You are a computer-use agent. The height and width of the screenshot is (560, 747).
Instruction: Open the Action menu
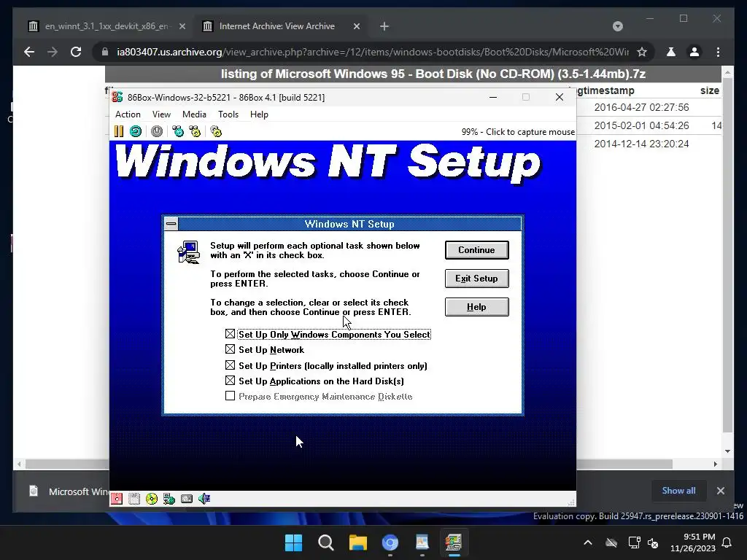(x=128, y=114)
